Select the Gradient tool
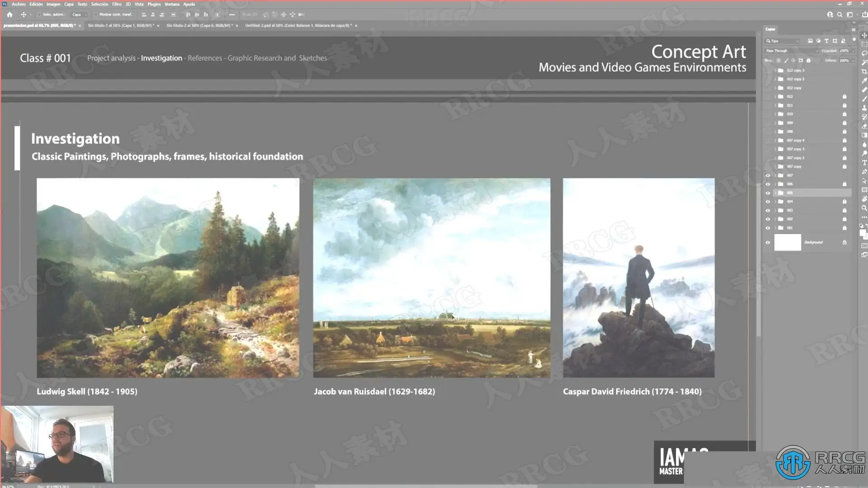This screenshot has height=488, width=868. click(864, 135)
